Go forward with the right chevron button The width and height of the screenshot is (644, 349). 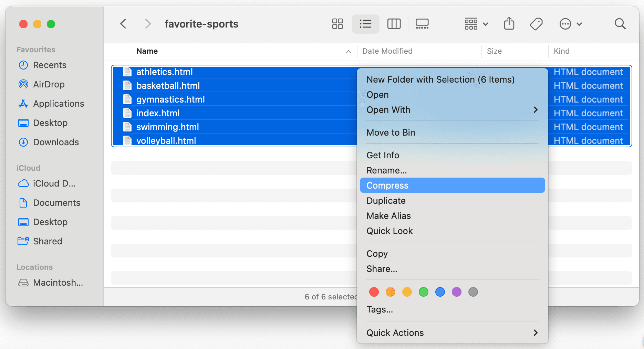[148, 24]
